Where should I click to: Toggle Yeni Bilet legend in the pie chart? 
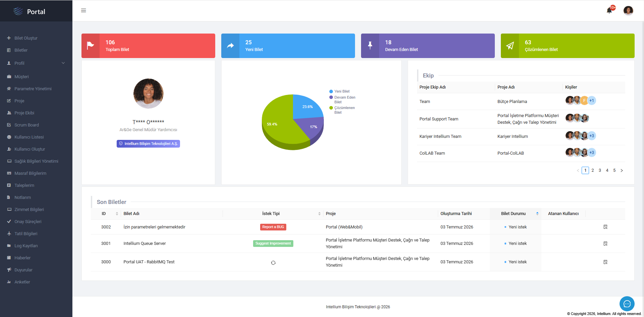pos(339,91)
